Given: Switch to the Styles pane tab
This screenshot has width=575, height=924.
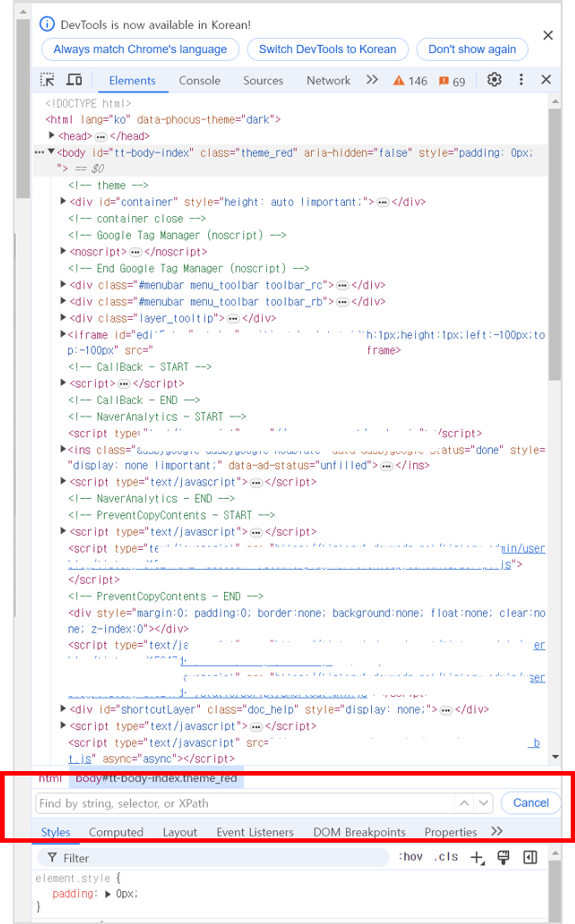Looking at the screenshot, I should tap(56, 832).
